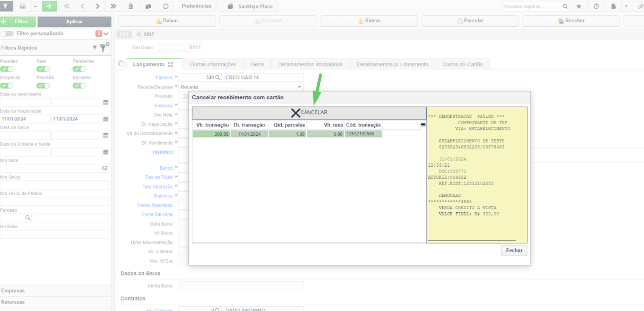
Task: Open Detalhamentos p/ Loteamento tab
Action: [393, 64]
